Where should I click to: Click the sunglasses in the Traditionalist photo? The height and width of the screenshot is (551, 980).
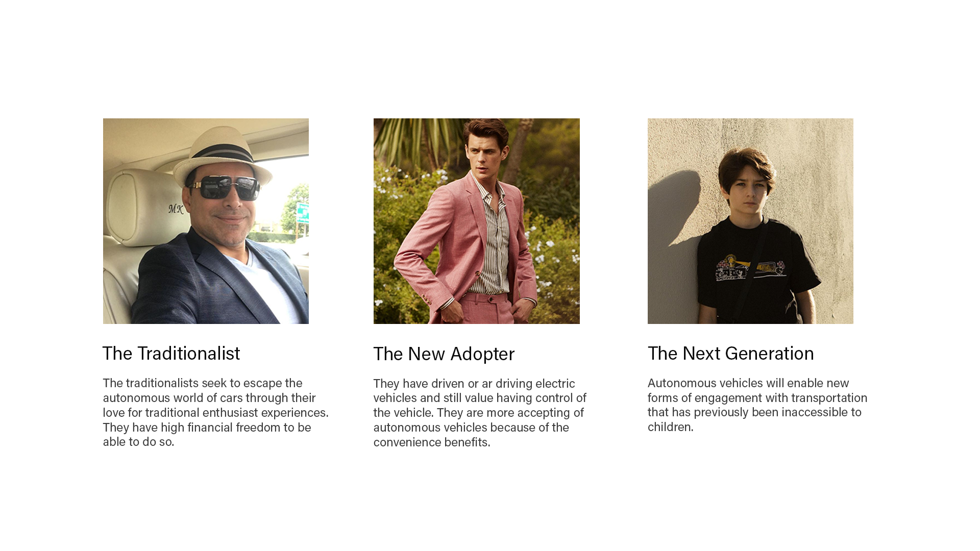[x=224, y=187]
